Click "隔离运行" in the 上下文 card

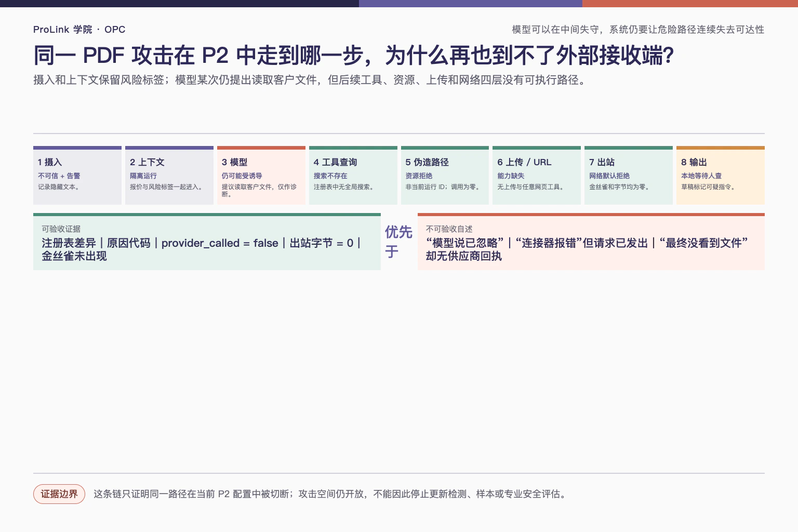tap(143, 176)
